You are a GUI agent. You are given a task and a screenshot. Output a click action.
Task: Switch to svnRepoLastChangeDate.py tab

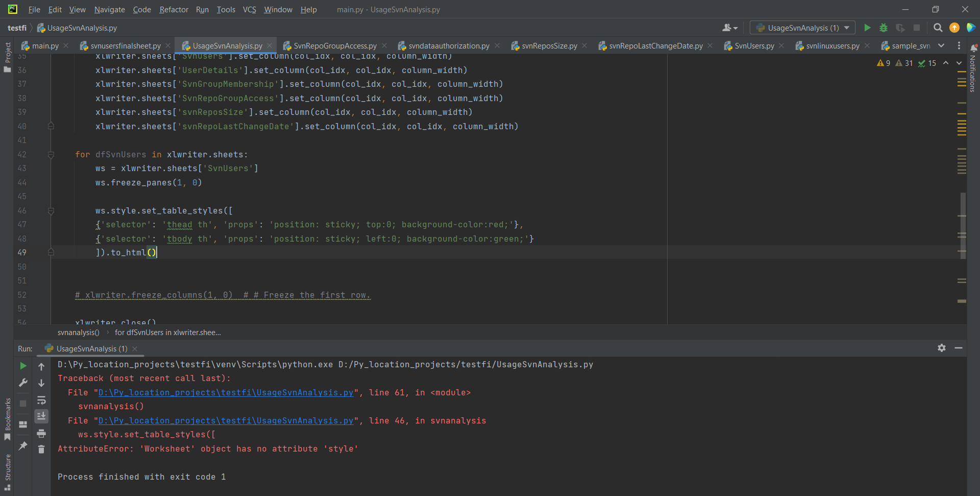pyautogui.click(x=655, y=45)
